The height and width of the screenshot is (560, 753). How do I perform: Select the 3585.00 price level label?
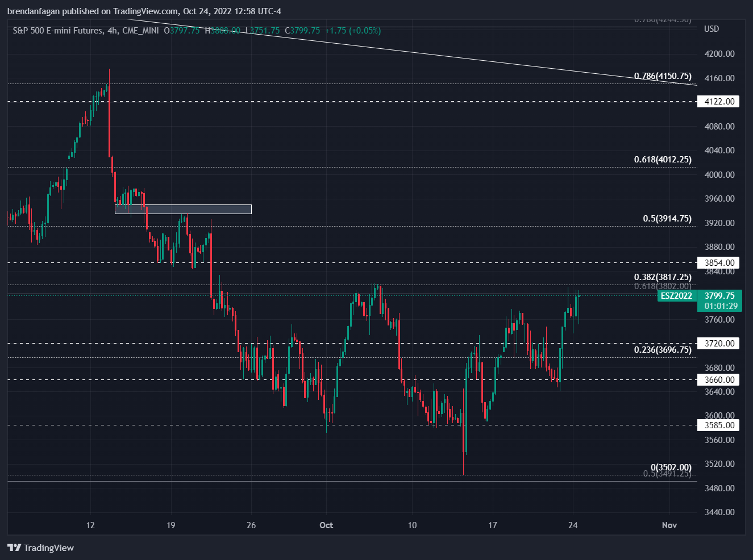(x=719, y=425)
